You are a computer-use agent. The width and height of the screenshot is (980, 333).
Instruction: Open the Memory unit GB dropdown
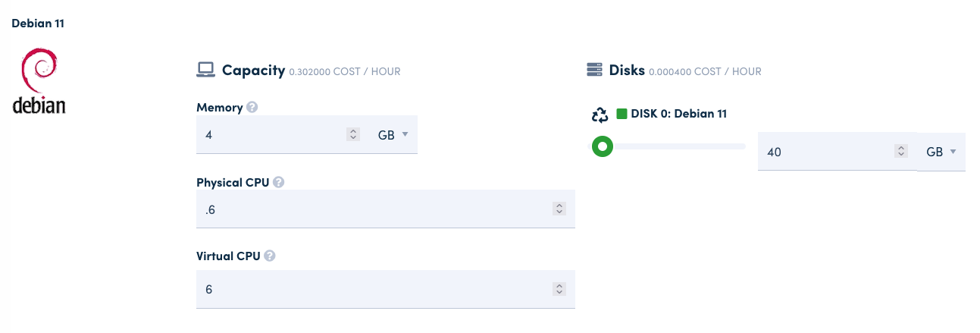point(393,134)
